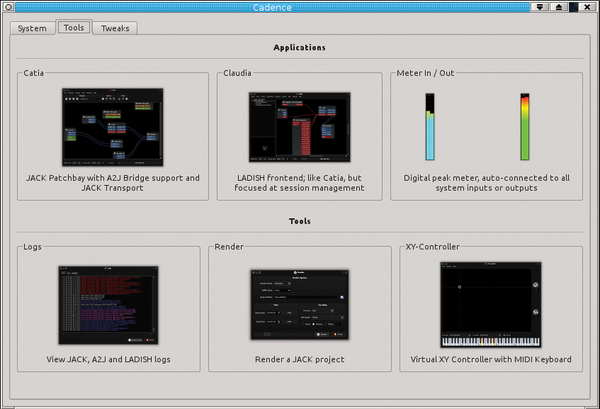The height and width of the screenshot is (409, 600).
Task: Select the Tools tab
Action: pos(74,28)
